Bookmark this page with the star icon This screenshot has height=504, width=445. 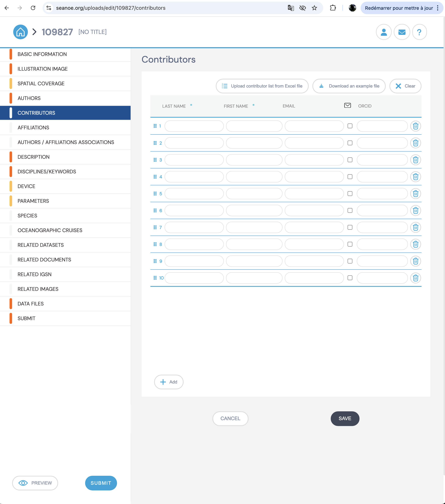click(x=314, y=8)
